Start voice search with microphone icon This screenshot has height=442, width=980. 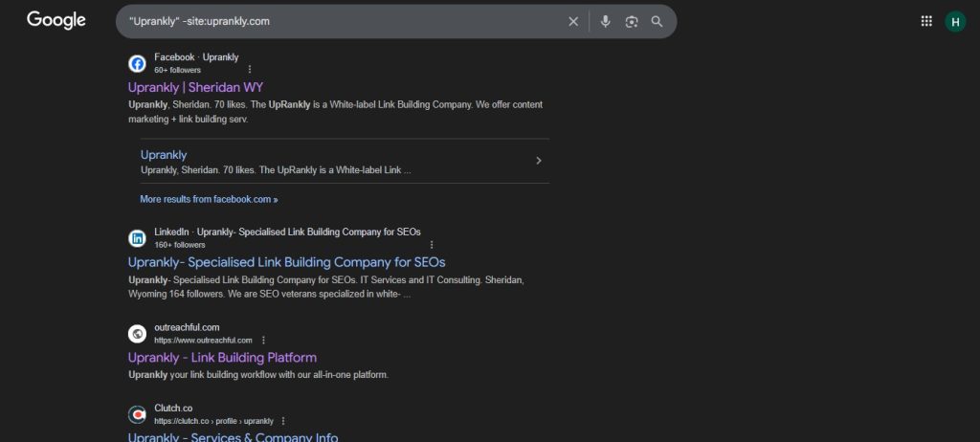click(605, 21)
